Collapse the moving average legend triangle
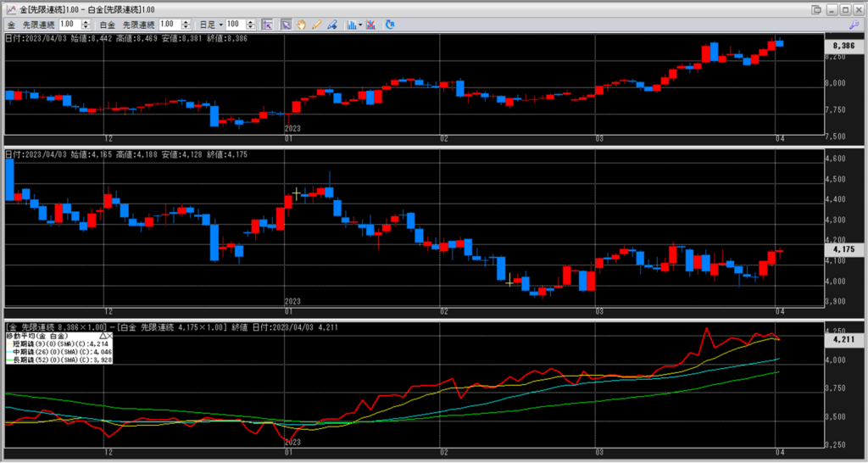Image resolution: width=868 pixels, height=463 pixels. click(x=103, y=336)
